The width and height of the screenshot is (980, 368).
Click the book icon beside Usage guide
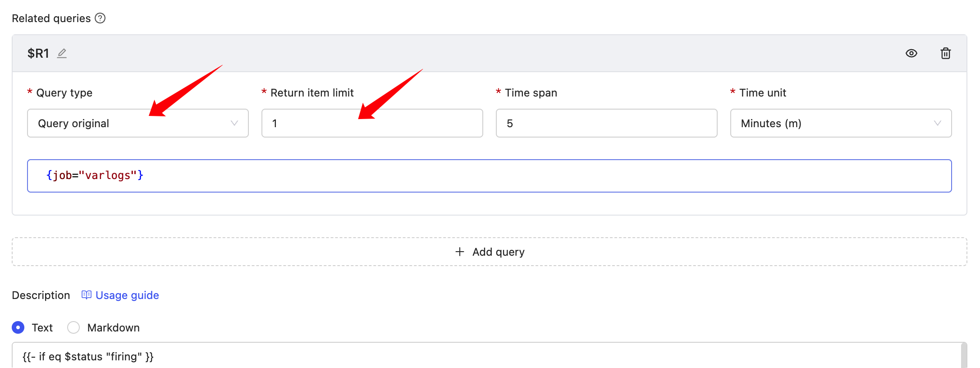pyautogui.click(x=86, y=295)
